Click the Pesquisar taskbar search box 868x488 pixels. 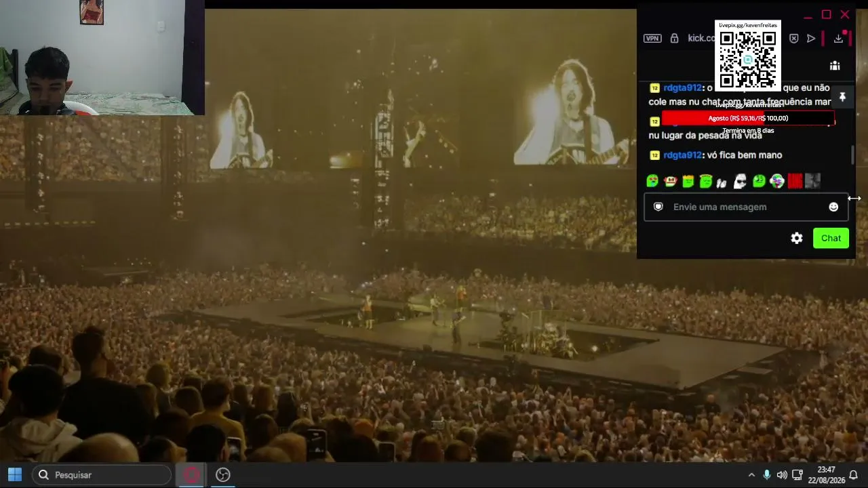(102, 475)
